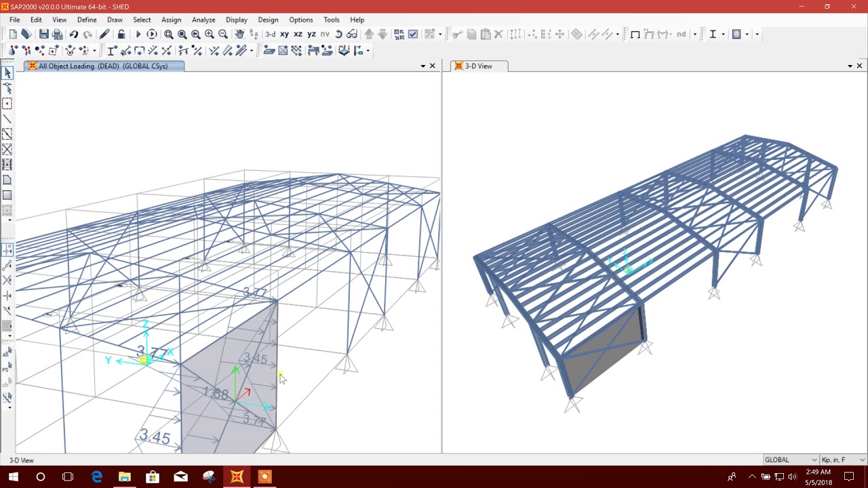The image size is (868, 488).
Task: Open the loading window's dropdown arrow
Action: 422,66
